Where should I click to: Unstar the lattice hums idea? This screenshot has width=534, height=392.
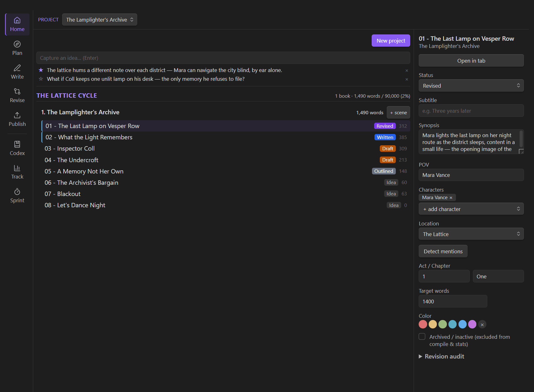[41, 70]
